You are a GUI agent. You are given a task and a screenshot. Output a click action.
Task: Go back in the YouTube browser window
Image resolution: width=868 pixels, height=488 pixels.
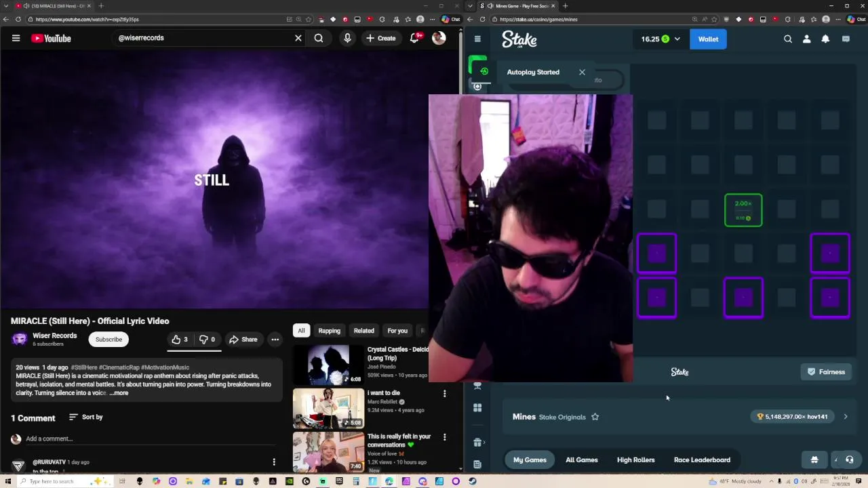click(7, 19)
